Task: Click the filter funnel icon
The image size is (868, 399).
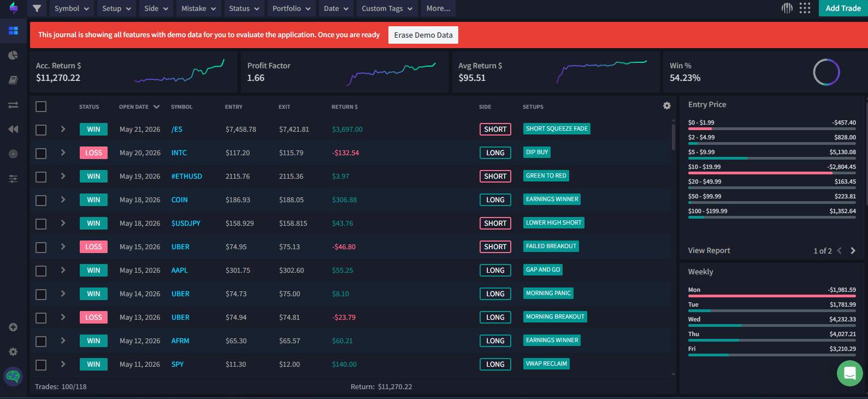Action: (x=37, y=8)
